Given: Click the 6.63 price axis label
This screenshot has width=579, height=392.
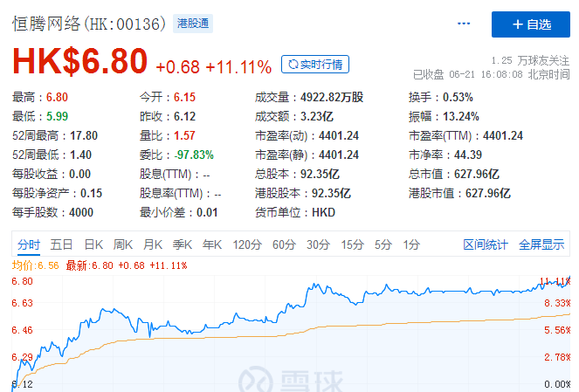Looking at the screenshot, I should (x=22, y=303).
